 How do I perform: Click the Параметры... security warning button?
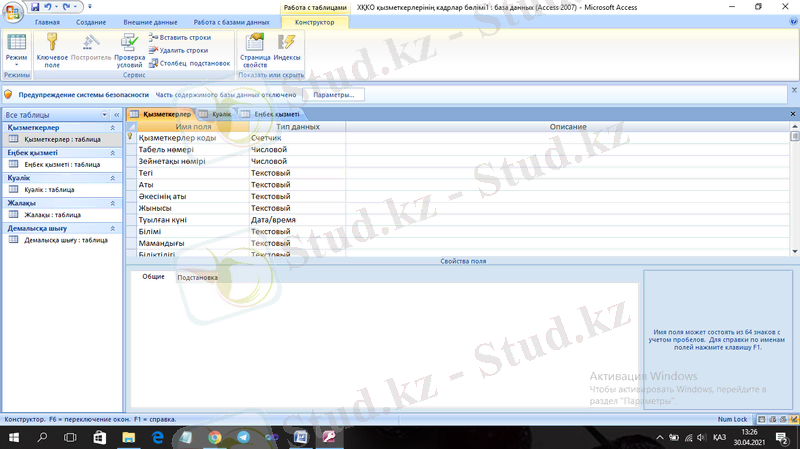click(333, 94)
